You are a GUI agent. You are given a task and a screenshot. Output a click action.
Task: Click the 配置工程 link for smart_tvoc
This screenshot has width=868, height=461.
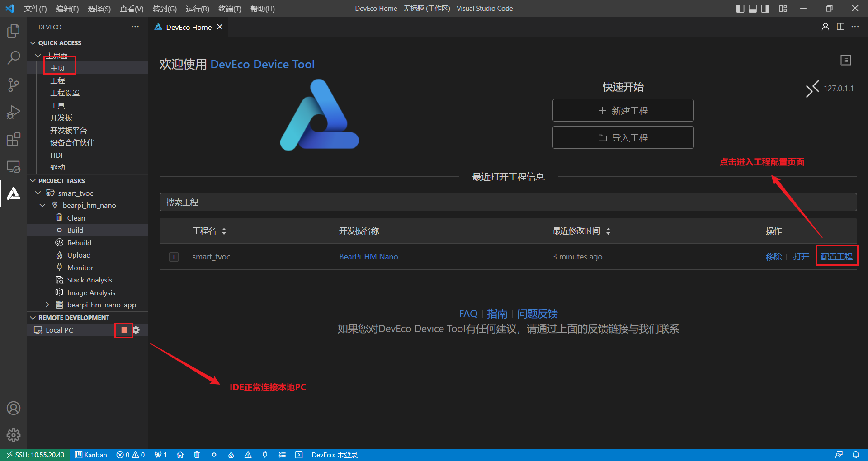pyautogui.click(x=837, y=257)
